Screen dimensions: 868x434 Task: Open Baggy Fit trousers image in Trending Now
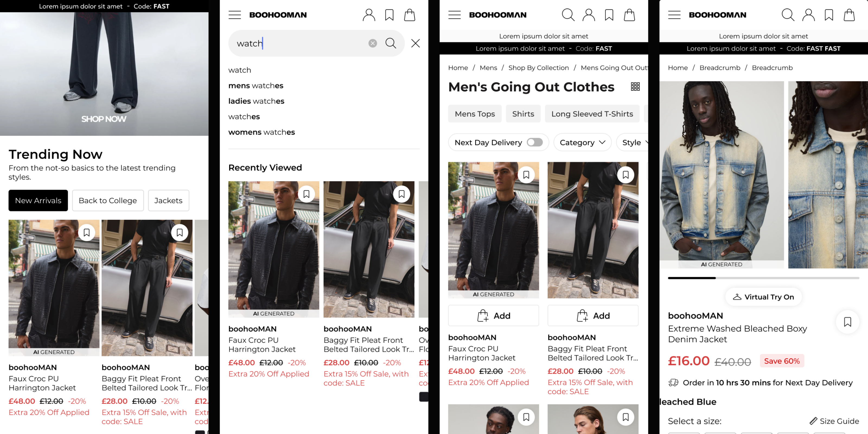147,288
